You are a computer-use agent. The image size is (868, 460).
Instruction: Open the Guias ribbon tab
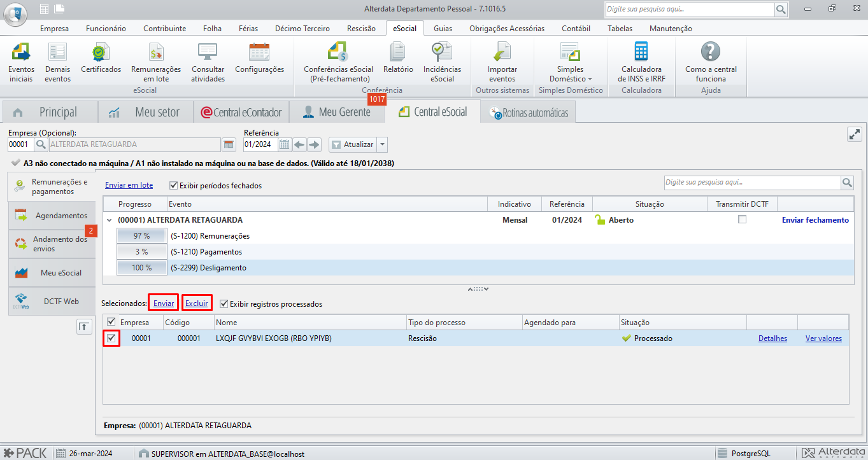tap(443, 28)
